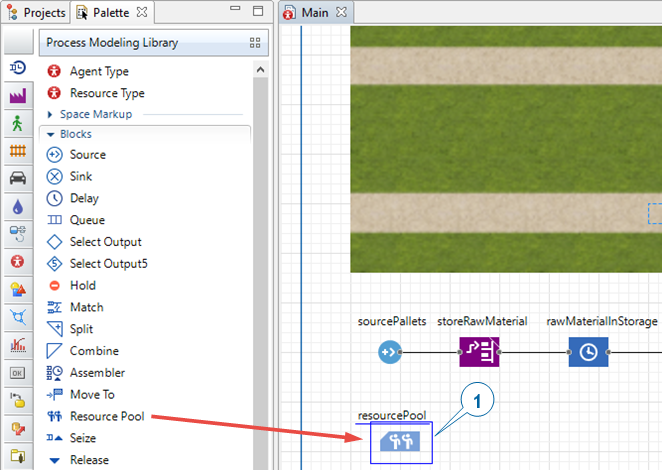
Task: Switch to the Projects tab
Action: point(37,13)
